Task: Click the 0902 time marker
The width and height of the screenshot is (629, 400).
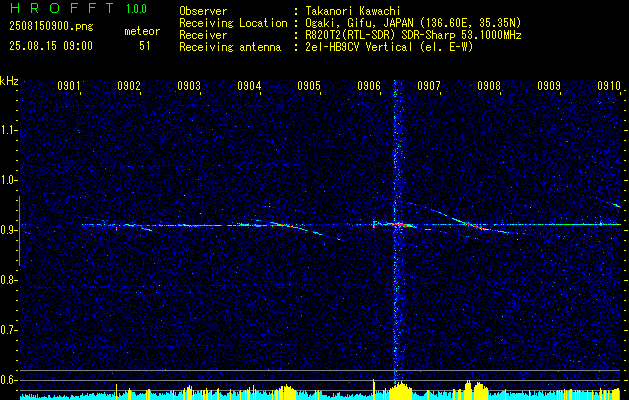Action: click(x=129, y=85)
